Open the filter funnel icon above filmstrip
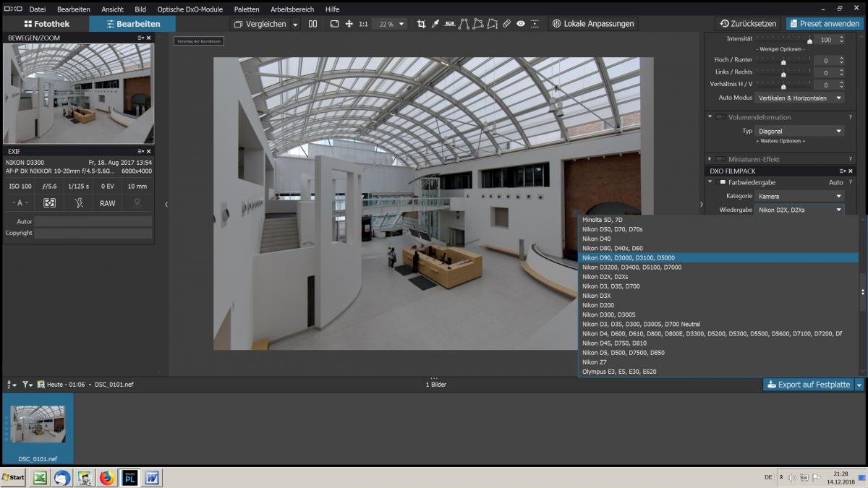 [27, 385]
